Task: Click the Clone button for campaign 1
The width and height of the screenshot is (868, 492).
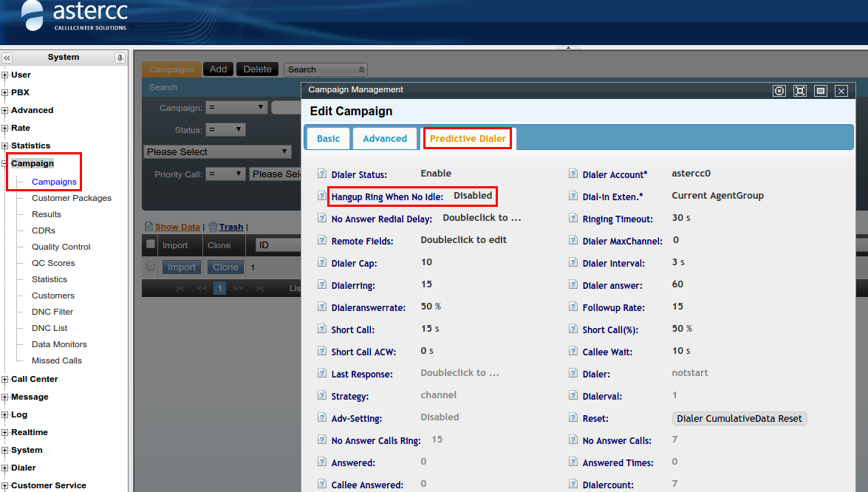Action: pos(225,267)
